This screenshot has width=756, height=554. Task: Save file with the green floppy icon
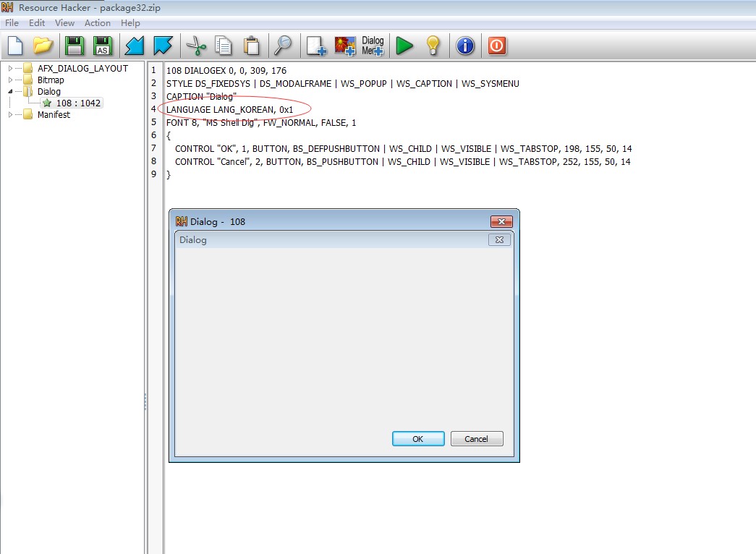point(75,46)
